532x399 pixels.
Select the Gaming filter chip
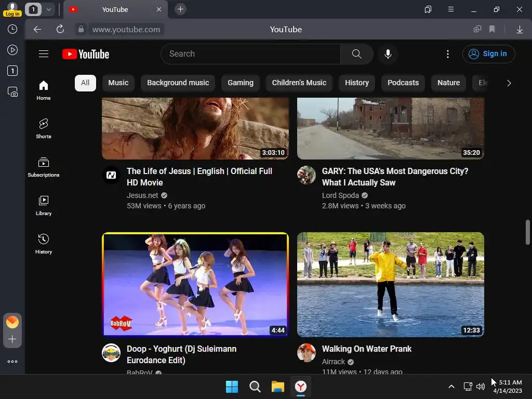click(241, 83)
